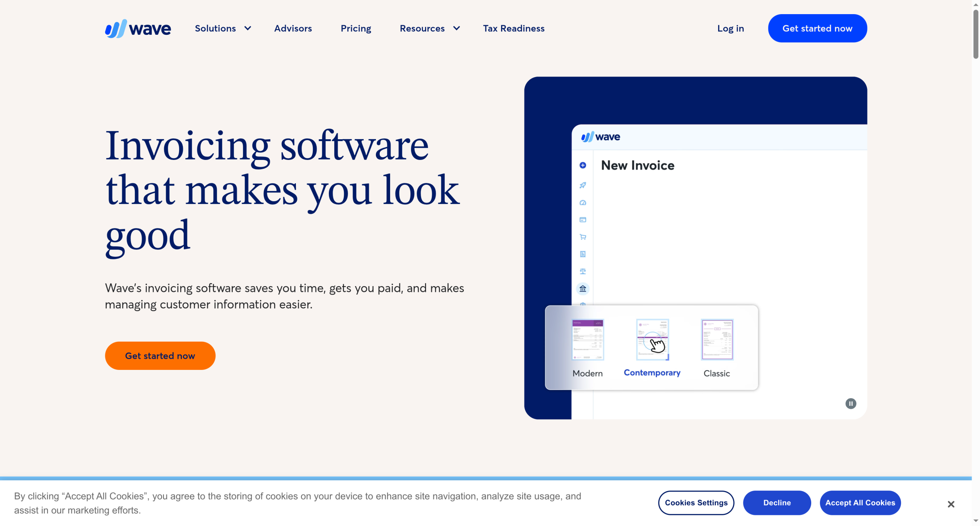Click the Wave logo in the header
The image size is (980, 526).
[x=138, y=29]
